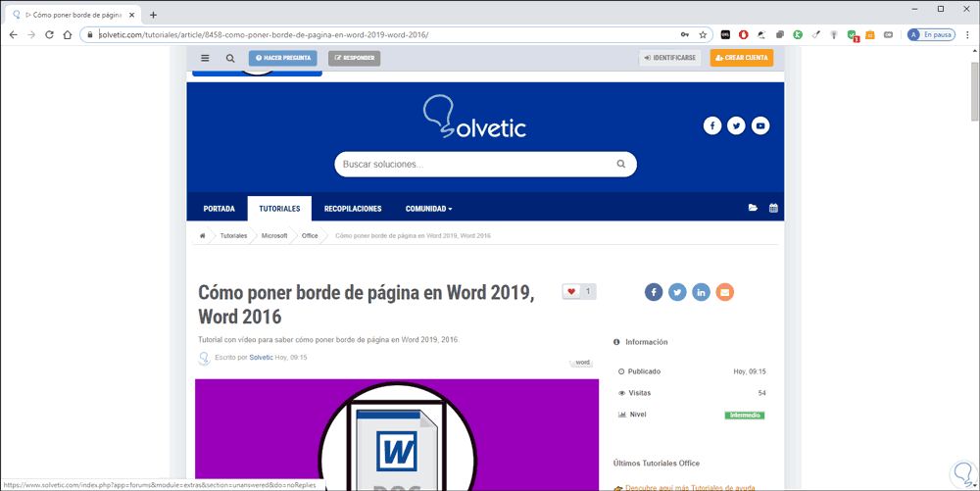The height and width of the screenshot is (491, 980).
Task: Click the Solvetic logo
Action: (x=474, y=118)
